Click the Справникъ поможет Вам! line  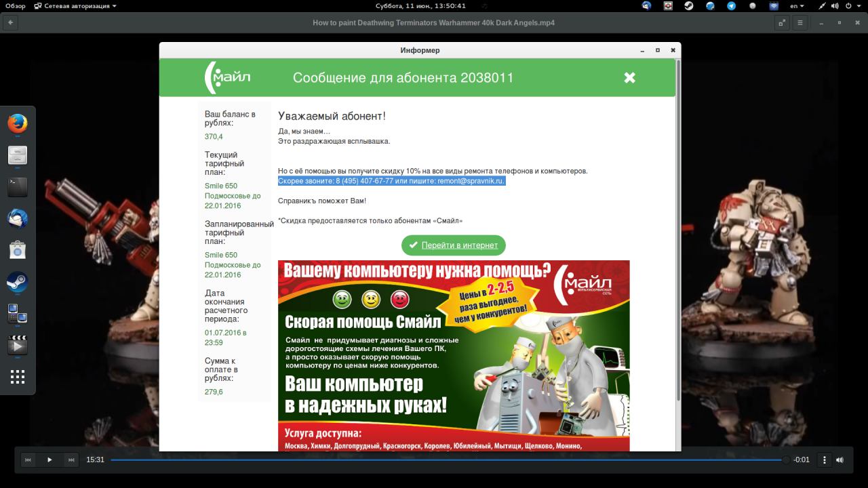322,201
